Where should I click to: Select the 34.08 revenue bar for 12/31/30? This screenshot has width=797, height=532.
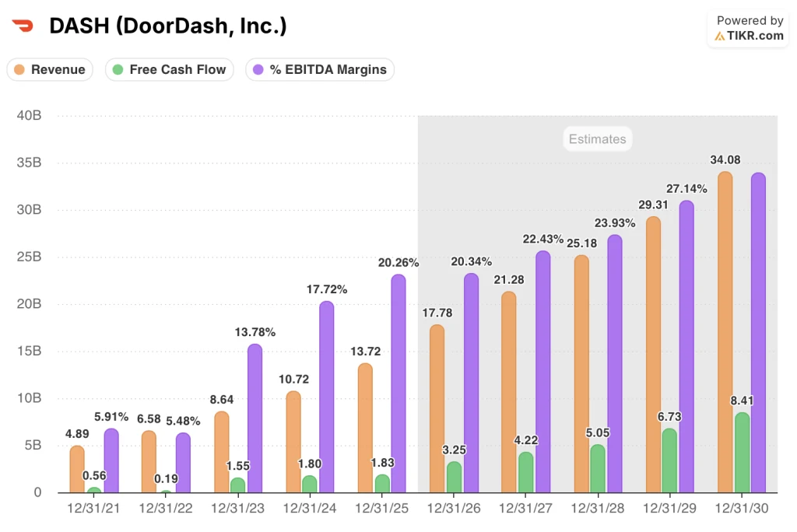click(x=725, y=332)
